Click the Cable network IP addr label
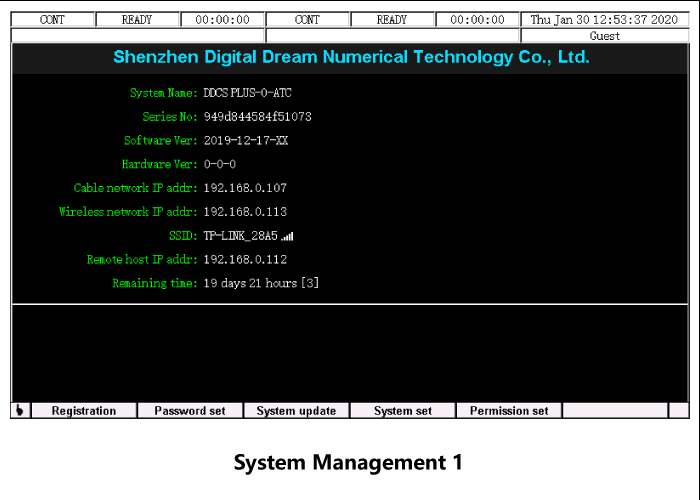The height and width of the screenshot is (500, 700). coord(135,188)
